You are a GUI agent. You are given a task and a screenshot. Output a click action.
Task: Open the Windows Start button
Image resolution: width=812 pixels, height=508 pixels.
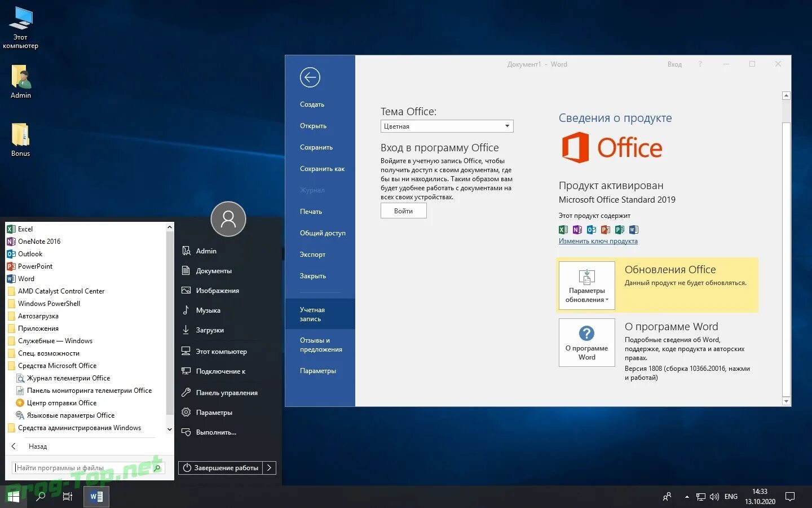(13, 497)
